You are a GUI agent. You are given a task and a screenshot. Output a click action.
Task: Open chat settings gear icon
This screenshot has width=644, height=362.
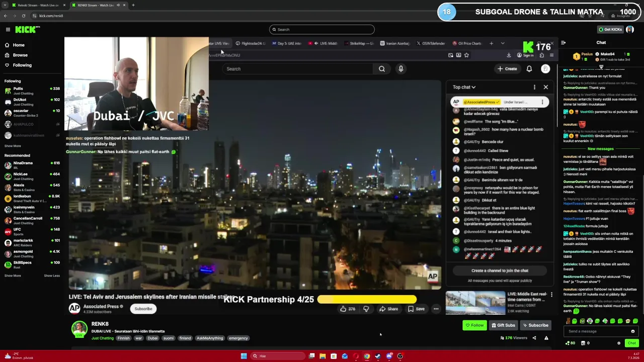click(x=619, y=343)
